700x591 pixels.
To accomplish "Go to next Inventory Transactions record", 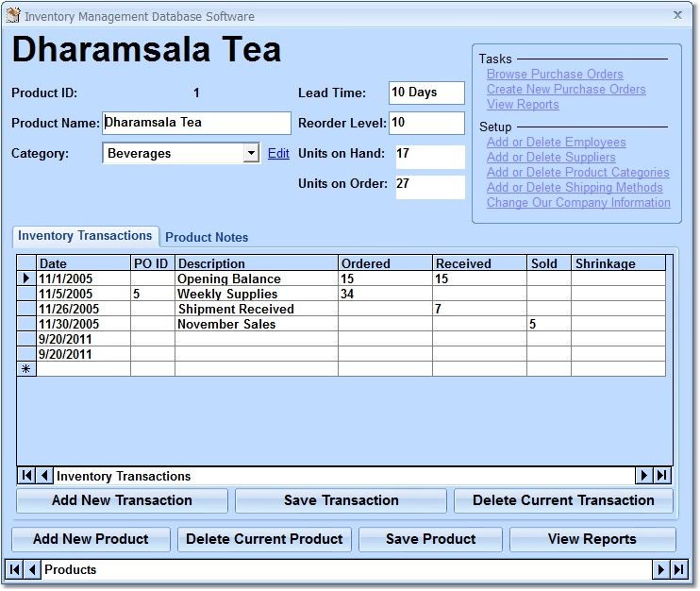I will tap(644, 476).
